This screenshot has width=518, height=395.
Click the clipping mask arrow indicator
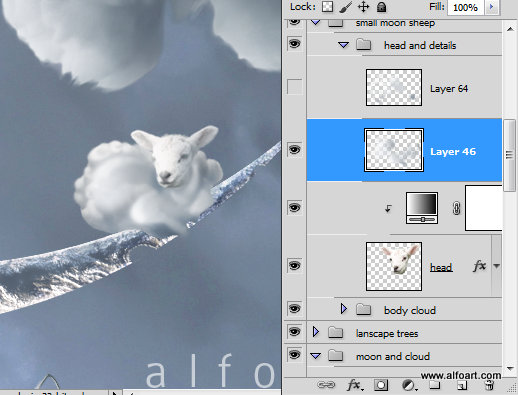pos(388,209)
